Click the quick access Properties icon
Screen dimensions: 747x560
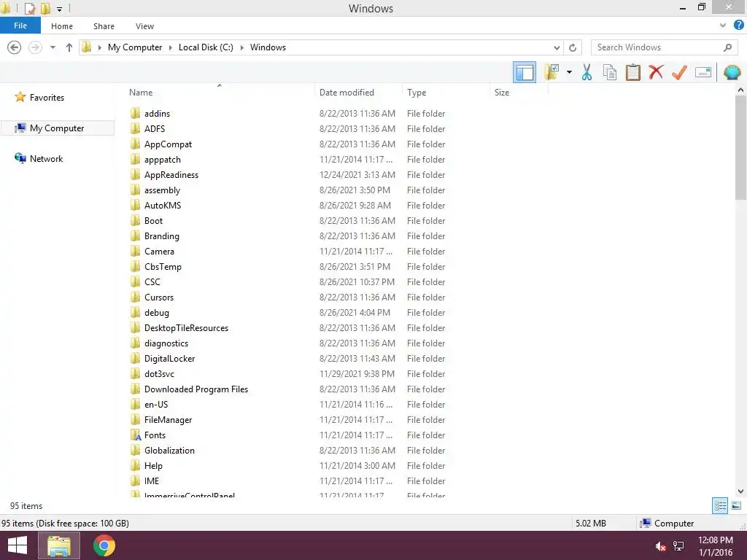tap(29, 9)
